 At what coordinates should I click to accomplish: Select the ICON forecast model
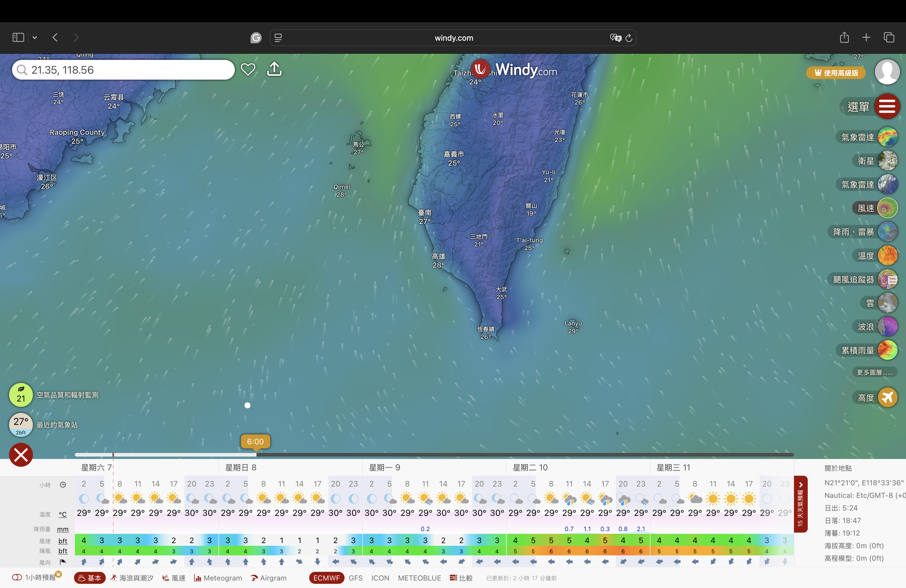pos(380,578)
